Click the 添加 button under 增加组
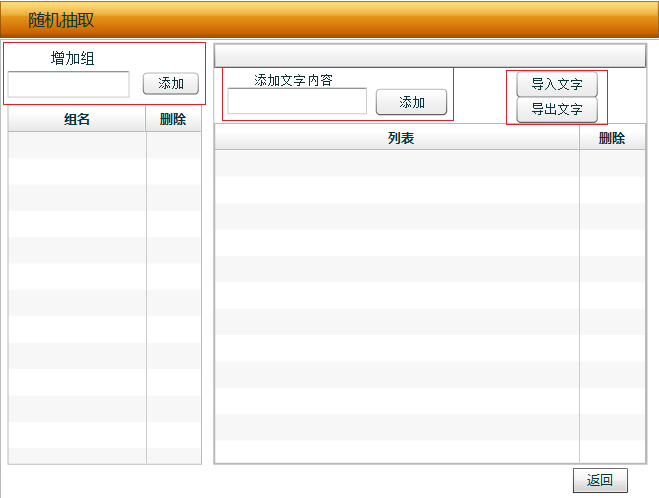 (x=171, y=83)
